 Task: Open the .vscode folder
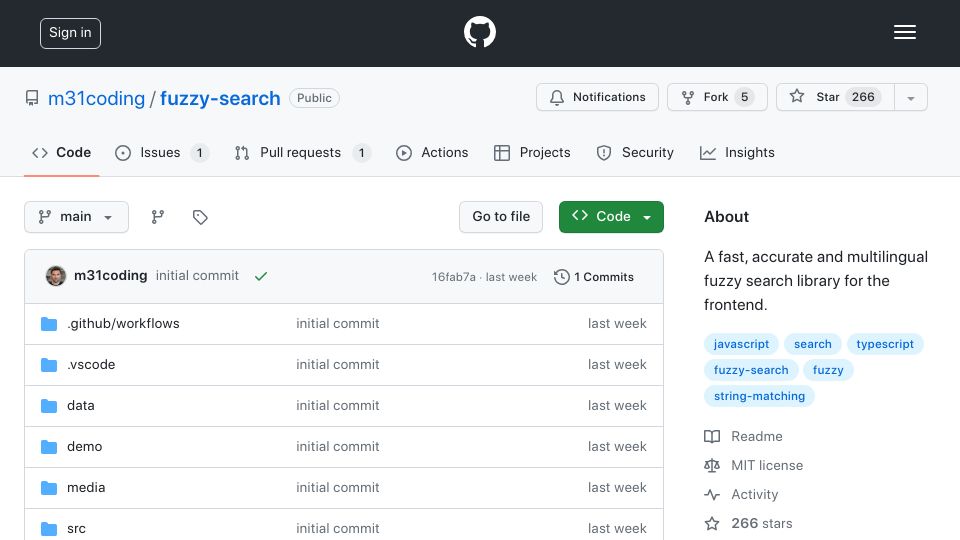91,365
